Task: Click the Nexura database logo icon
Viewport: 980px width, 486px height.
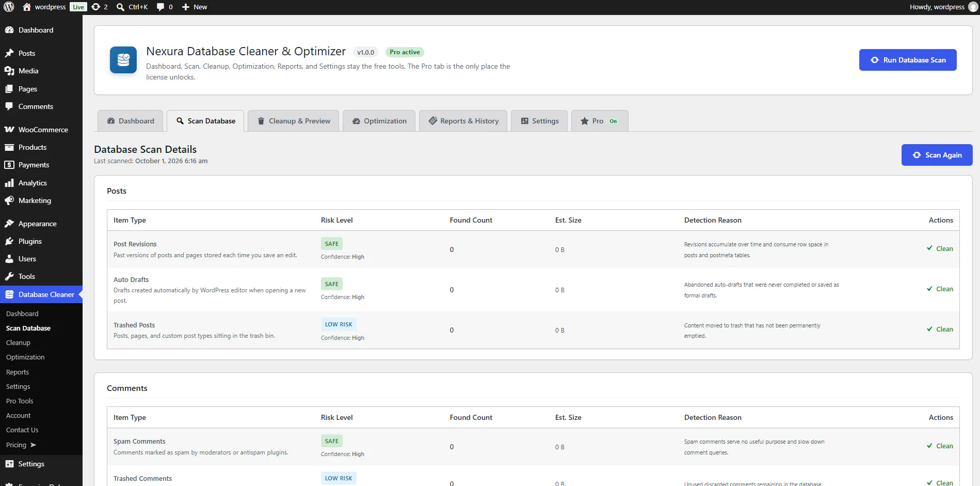Action: pos(123,60)
